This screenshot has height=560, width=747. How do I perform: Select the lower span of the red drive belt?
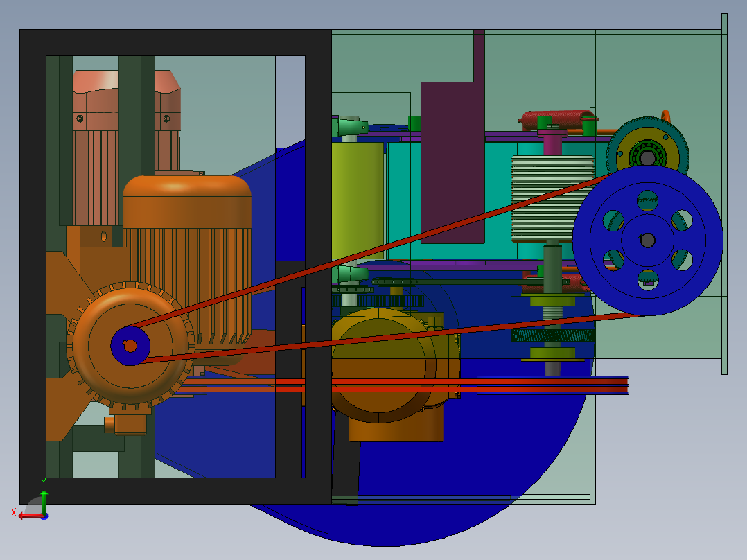click(396, 337)
